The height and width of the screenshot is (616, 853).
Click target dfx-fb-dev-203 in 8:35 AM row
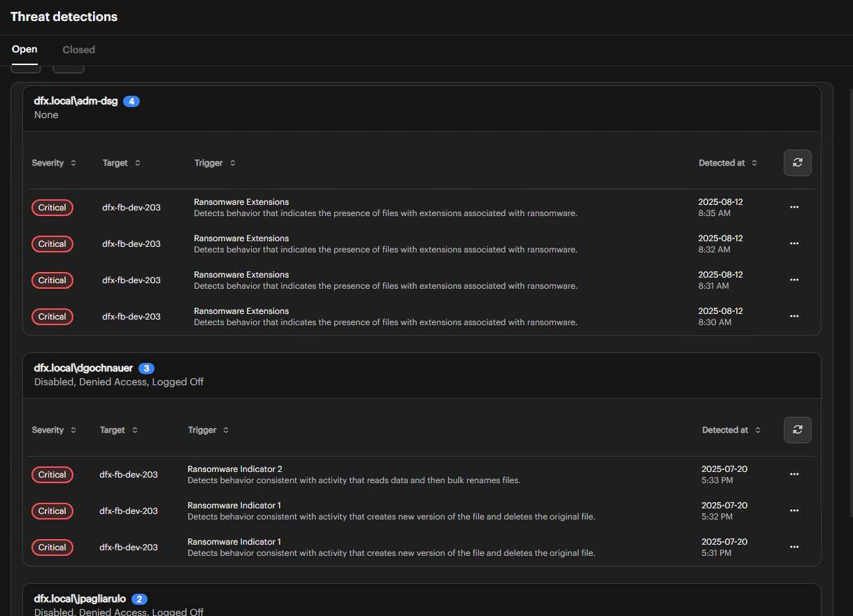click(131, 208)
